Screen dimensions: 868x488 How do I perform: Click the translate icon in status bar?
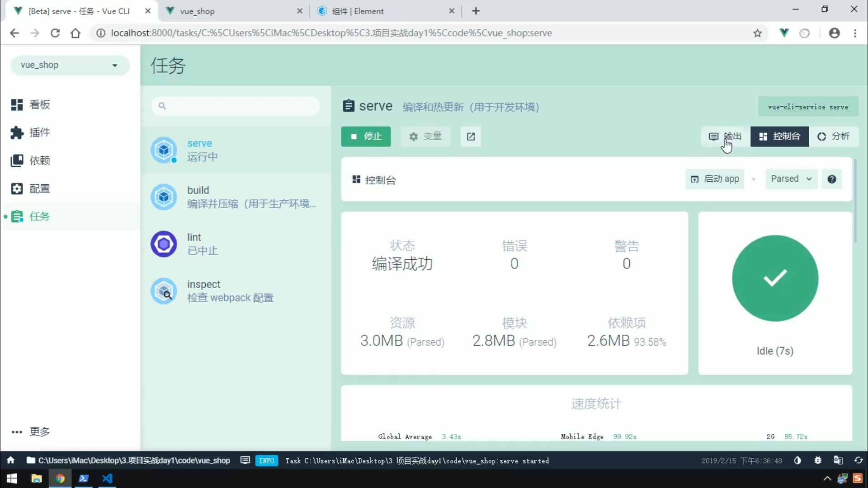838,460
